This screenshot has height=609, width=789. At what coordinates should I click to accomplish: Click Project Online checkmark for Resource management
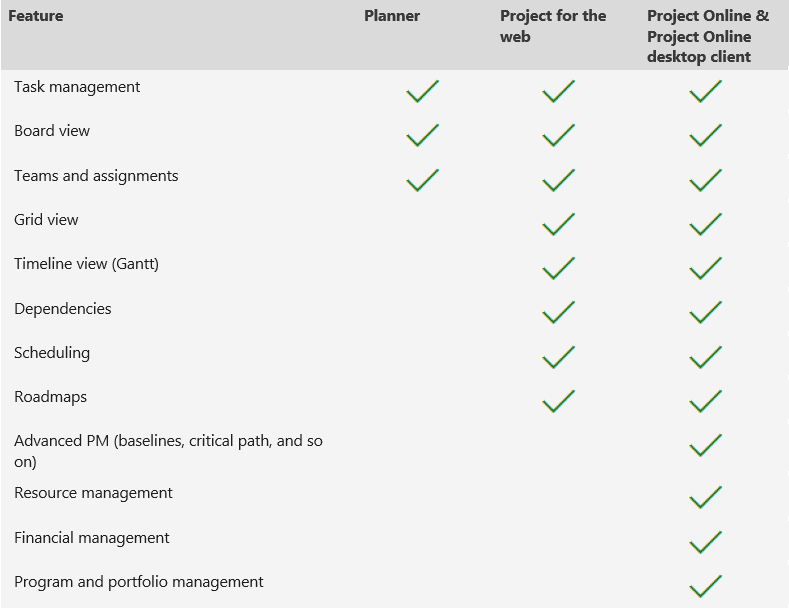tap(705, 497)
